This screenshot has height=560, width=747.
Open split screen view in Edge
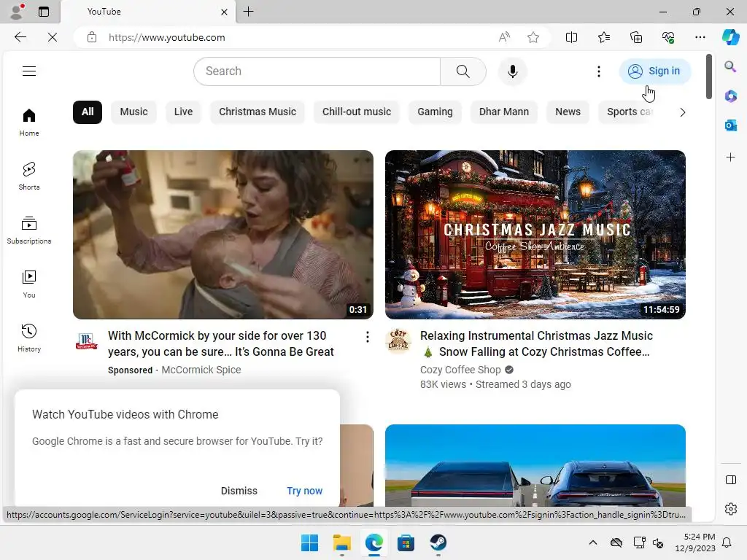point(571,37)
